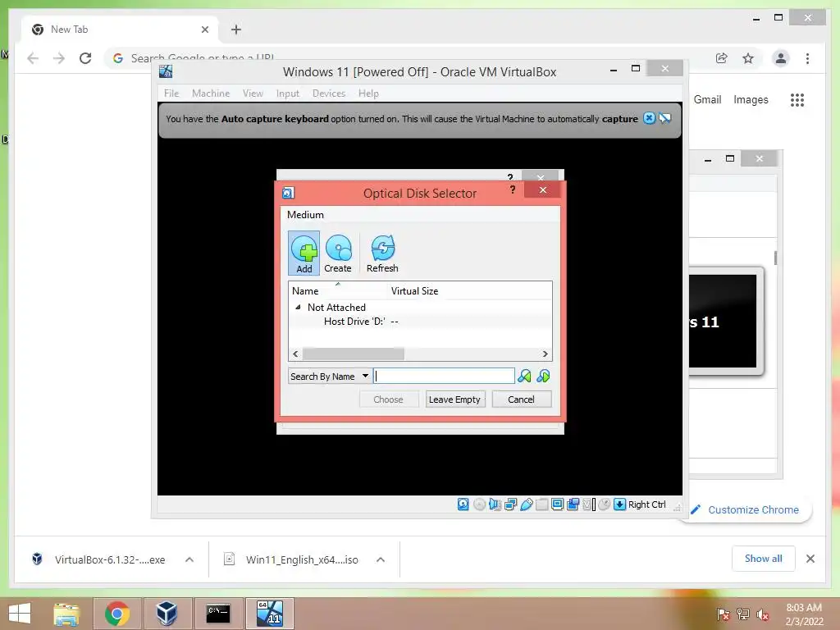Open File Explorer from the taskbar
This screenshot has width=840, height=630.
tap(66, 614)
